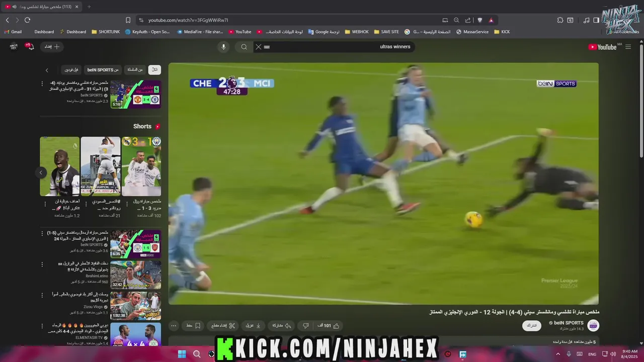Click the address bar URL youtube.com/watch
Viewport: 644px width, 362px height.
pyautogui.click(x=188, y=20)
